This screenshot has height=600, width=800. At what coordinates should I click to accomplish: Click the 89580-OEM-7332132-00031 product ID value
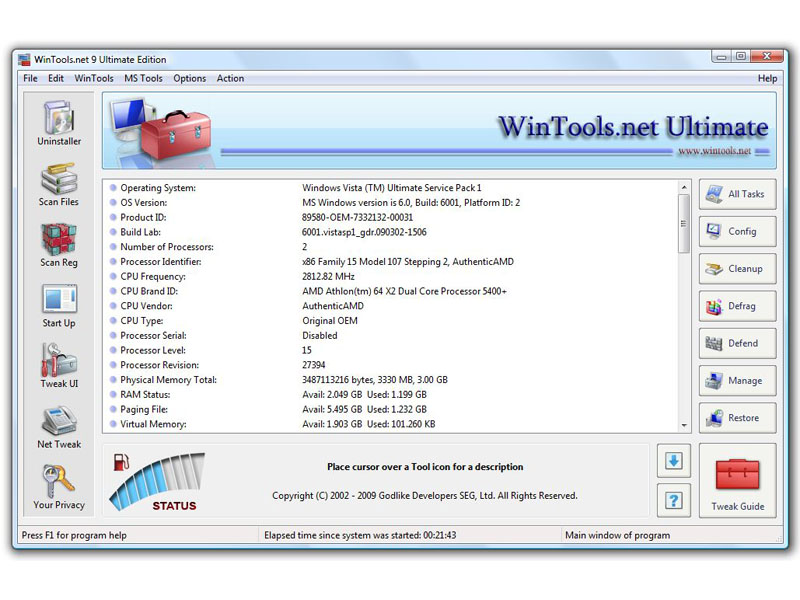point(357,217)
